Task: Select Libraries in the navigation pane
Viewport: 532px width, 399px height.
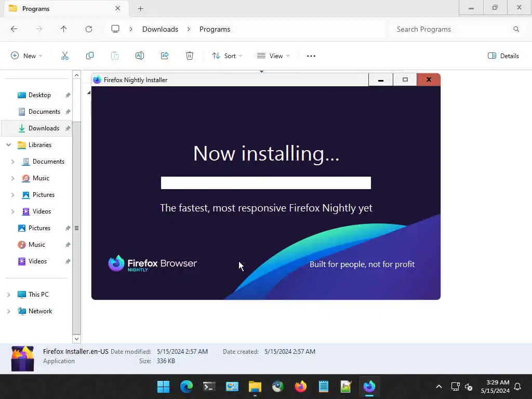Action: tap(39, 145)
